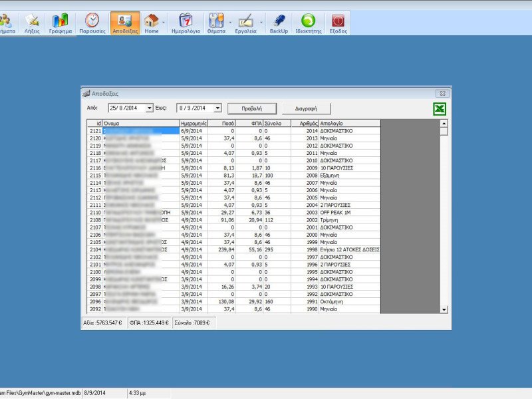
Task: Sort by the Όνομα column header
Action: tap(141, 123)
